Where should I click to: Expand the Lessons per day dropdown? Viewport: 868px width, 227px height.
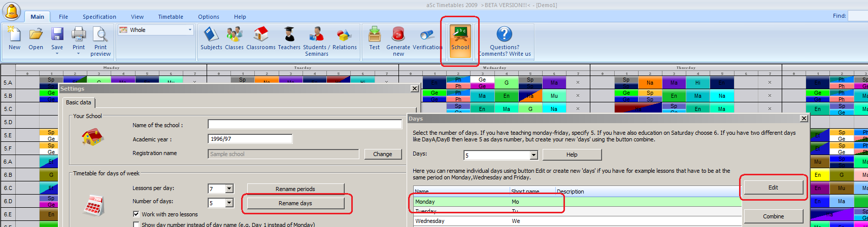point(229,189)
